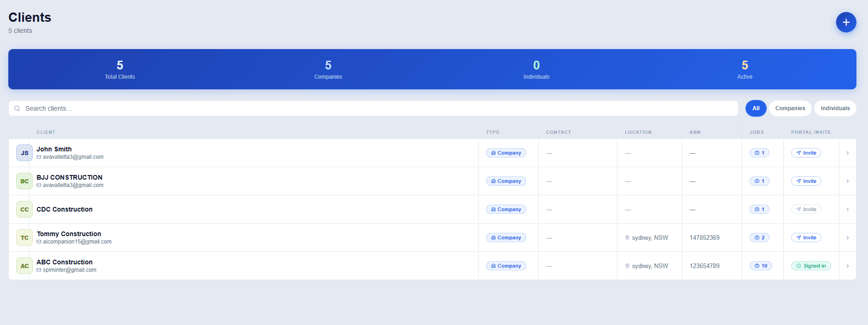Select the All filter tab
868x325 pixels.
tap(756, 108)
